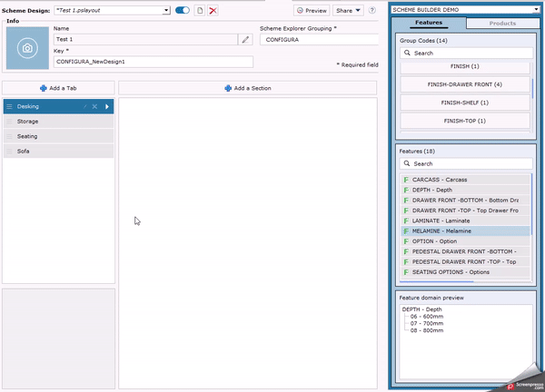The width and height of the screenshot is (545, 392).
Task: Click the Storage drag handle icon
Action: [x=9, y=122]
